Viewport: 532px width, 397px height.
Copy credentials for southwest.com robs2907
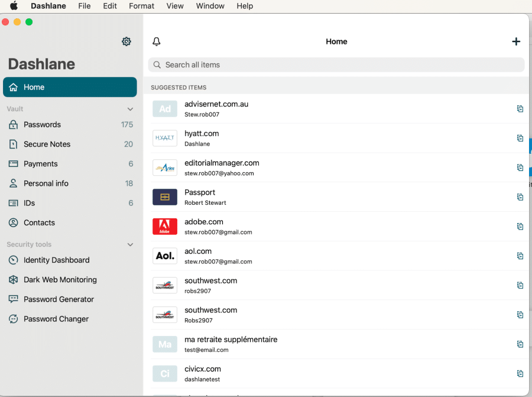pos(520,285)
